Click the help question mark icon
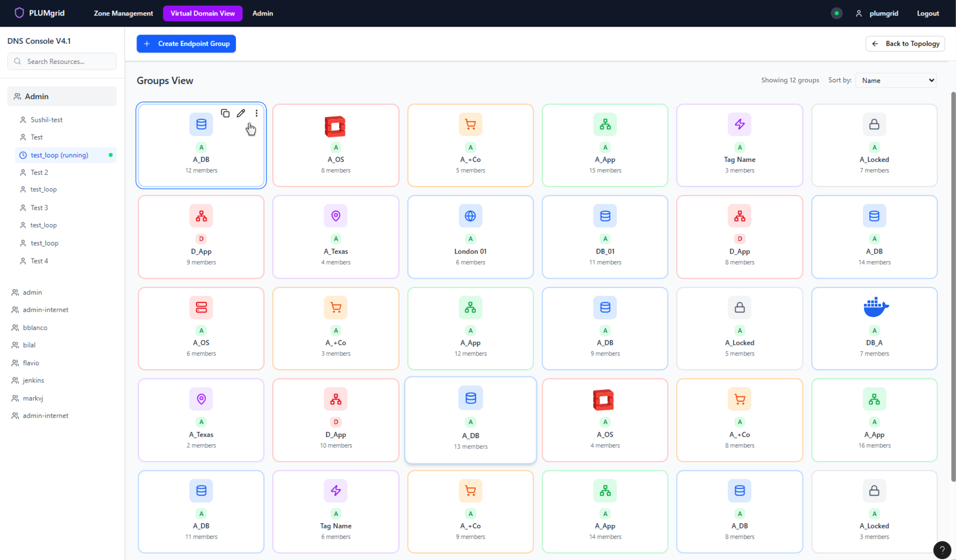 (x=942, y=550)
